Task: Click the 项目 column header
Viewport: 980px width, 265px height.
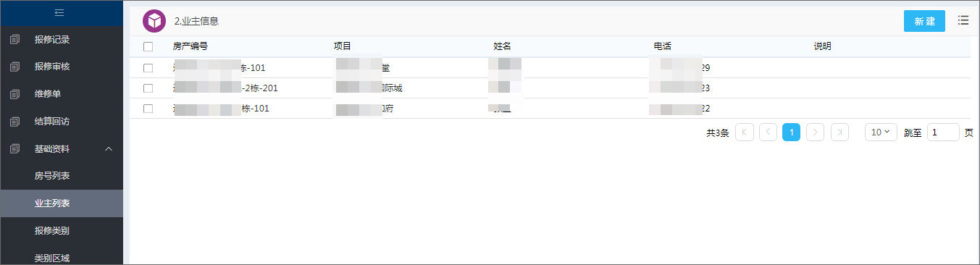Action: point(342,46)
